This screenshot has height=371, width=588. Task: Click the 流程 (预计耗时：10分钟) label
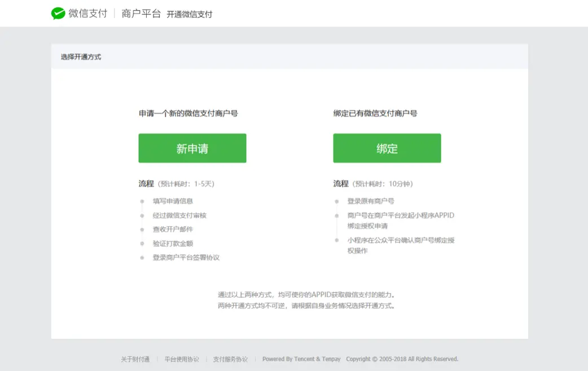pos(373,184)
